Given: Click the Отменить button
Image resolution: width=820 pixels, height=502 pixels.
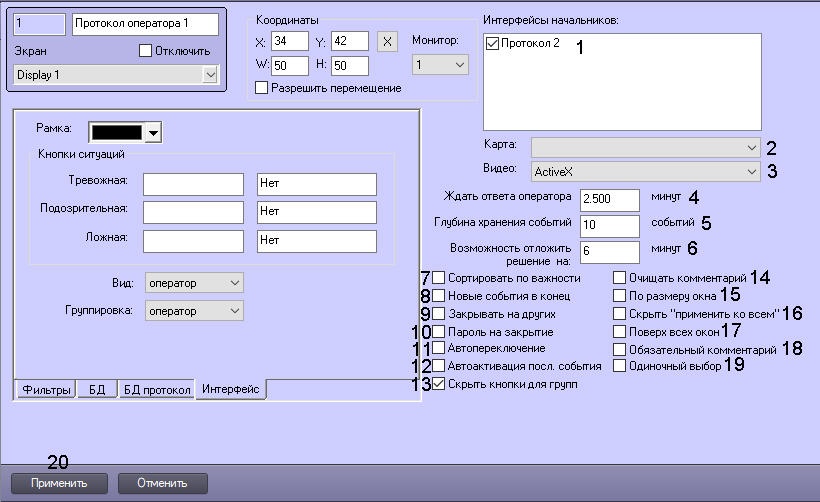Looking at the screenshot, I should (163, 483).
